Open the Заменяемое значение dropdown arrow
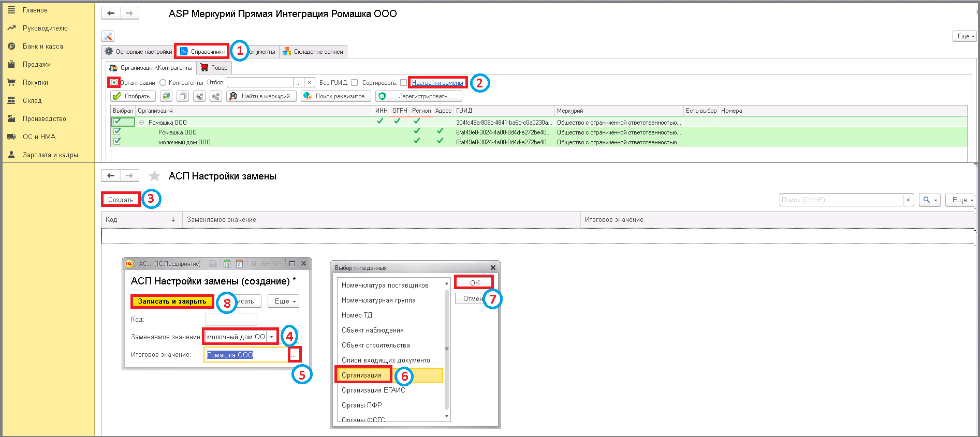The height and width of the screenshot is (437, 980). click(x=272, y=337)
